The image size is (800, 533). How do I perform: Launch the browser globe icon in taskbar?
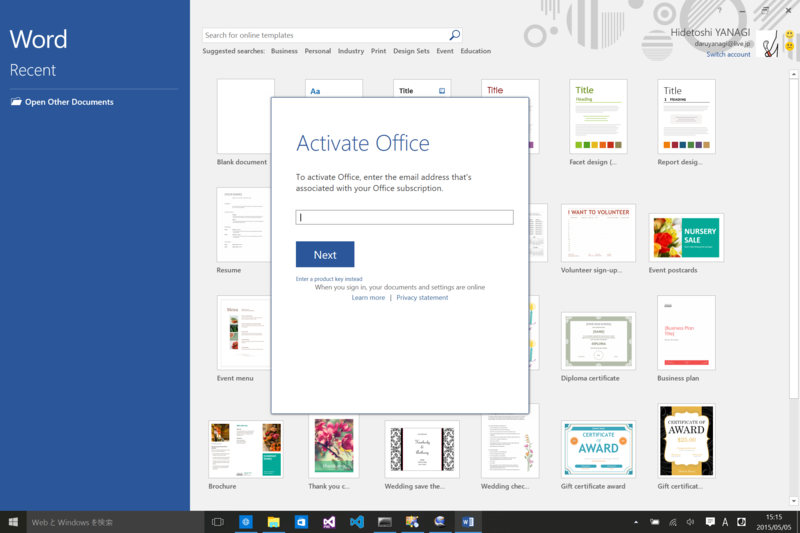click(x=246, y=522)
